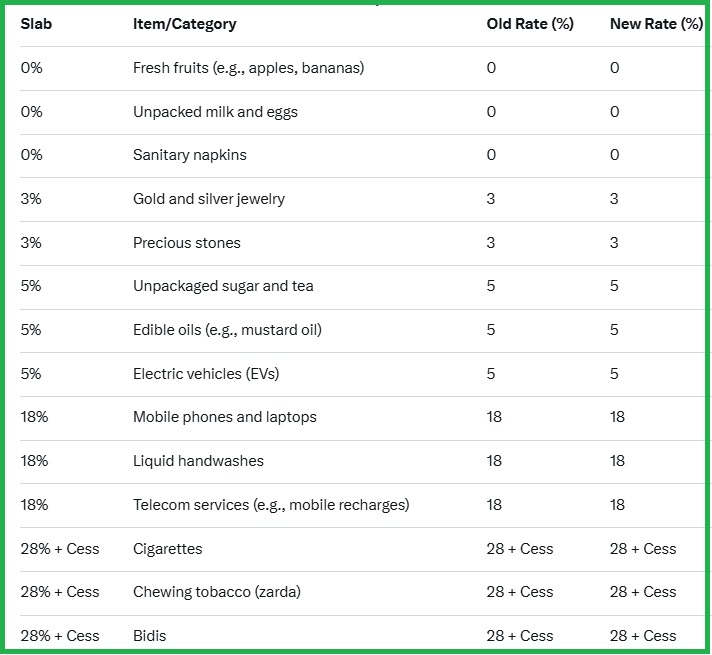712x655 pixels.
Task: Click the Slab column header
Action: [x=36, y=24]
